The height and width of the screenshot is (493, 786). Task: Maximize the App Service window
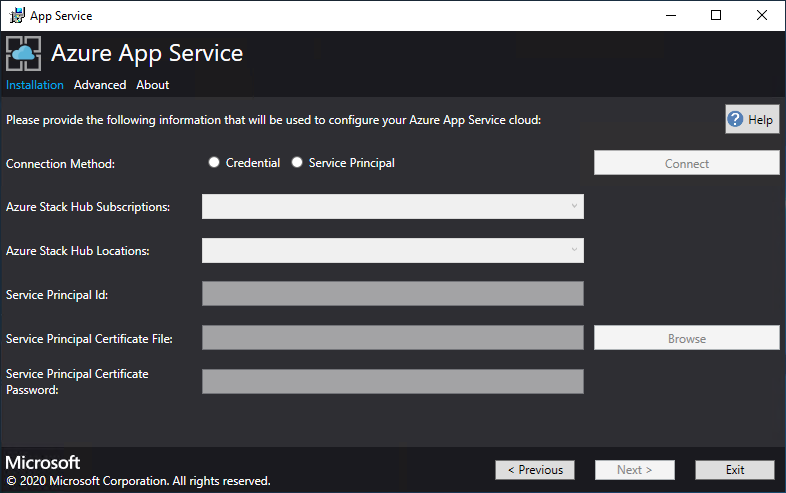click(x=716, y=15)
